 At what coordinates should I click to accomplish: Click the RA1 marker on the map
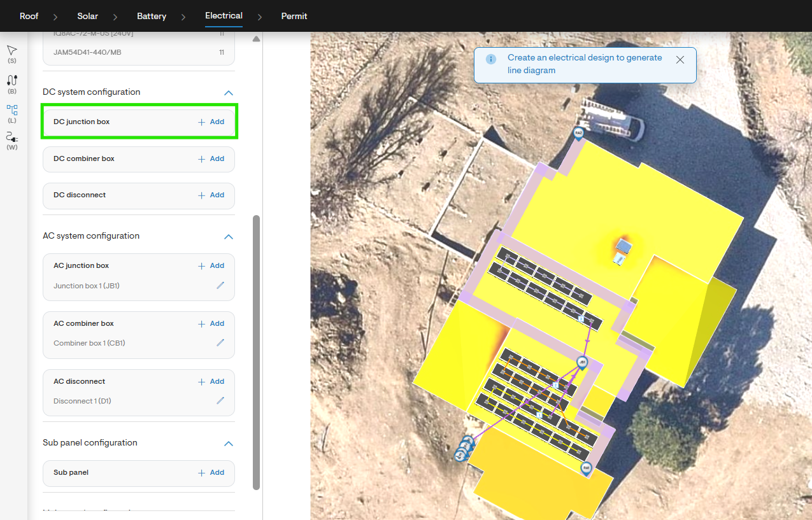pyautogui.click(x=586, y=468)
